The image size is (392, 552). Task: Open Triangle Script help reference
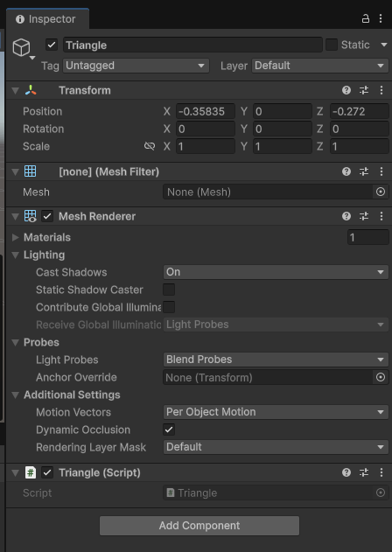pyautogui.click(x=346, y=472)
